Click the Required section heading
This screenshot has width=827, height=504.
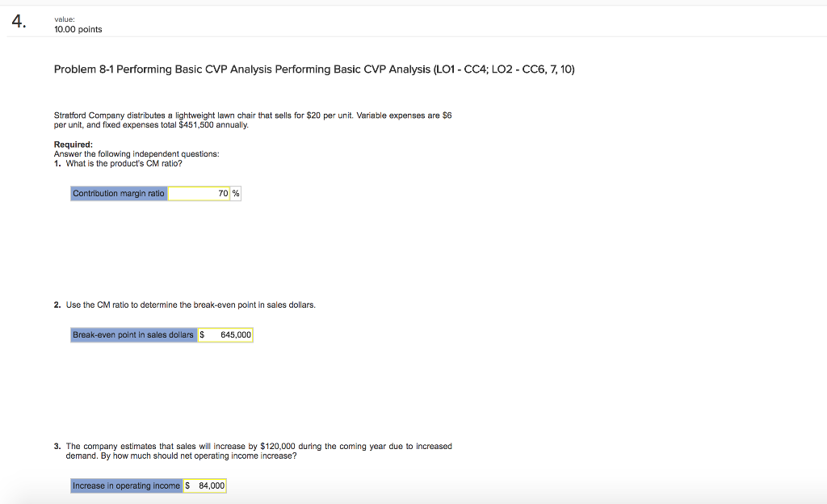[x=73, y=144]
